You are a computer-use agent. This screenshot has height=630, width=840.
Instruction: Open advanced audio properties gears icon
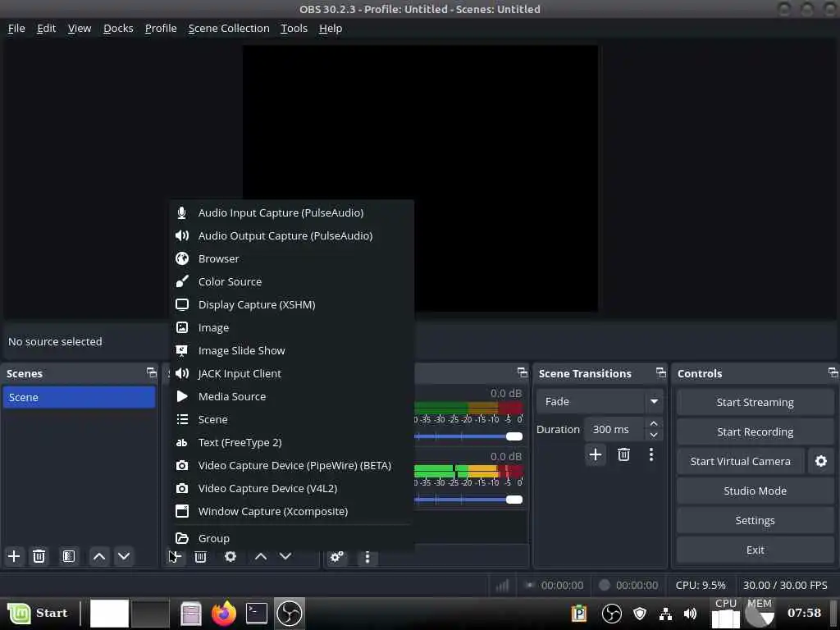click(337, 557)
